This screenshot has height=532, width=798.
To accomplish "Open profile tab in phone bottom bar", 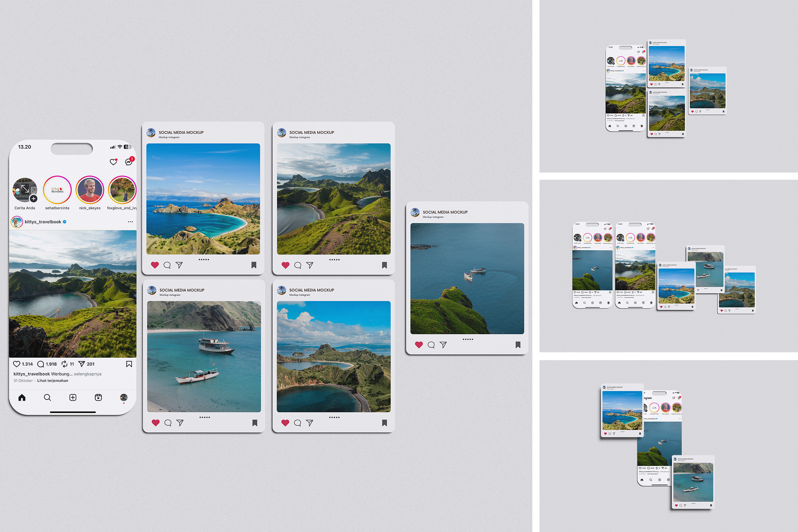I will (124, 398).
